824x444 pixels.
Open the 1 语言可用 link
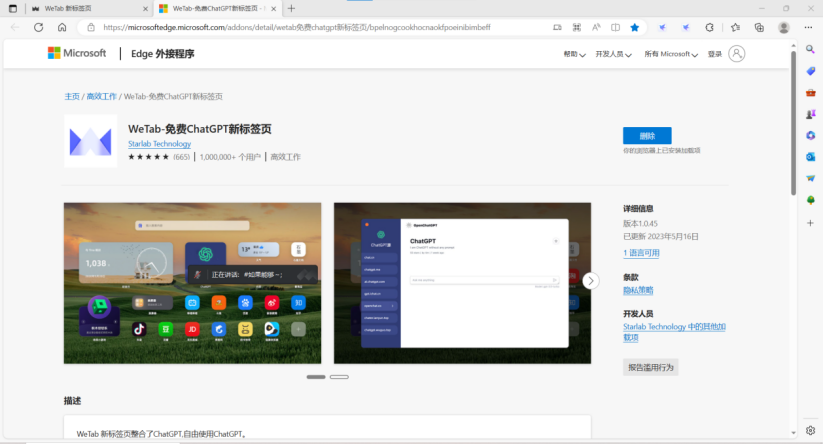click(x=641, y=253)
